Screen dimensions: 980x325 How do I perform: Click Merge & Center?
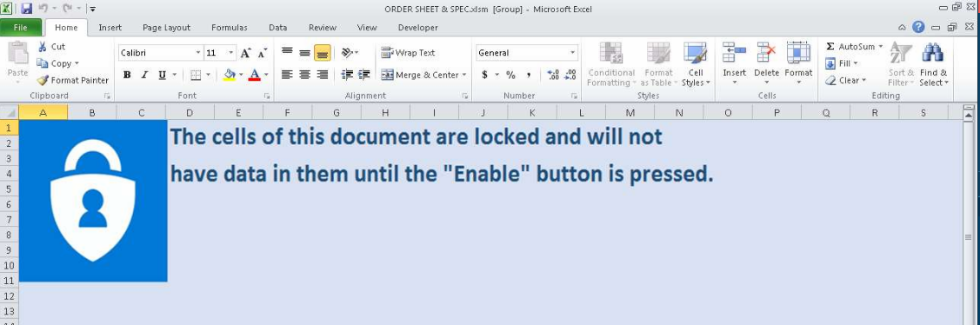[419, 75]
